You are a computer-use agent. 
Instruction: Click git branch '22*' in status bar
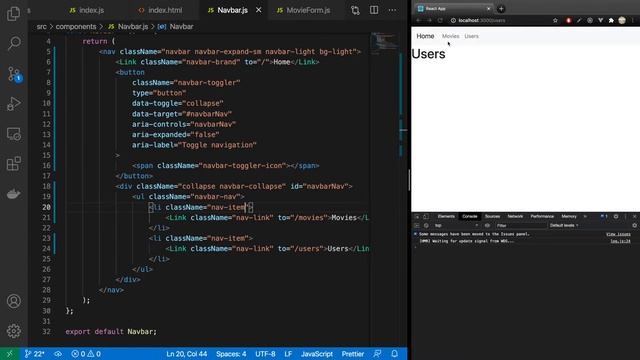pos(35,354)
